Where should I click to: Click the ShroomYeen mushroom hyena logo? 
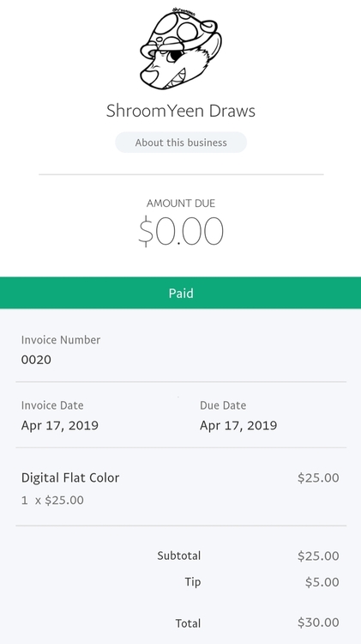pyautogui.click(x=181, y=48)
